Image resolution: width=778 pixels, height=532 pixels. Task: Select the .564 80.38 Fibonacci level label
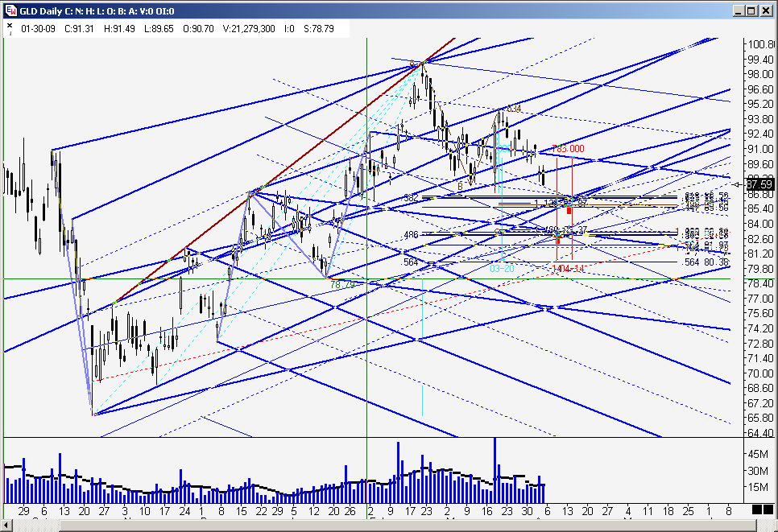pyautogui.click(x=706, y=262)
